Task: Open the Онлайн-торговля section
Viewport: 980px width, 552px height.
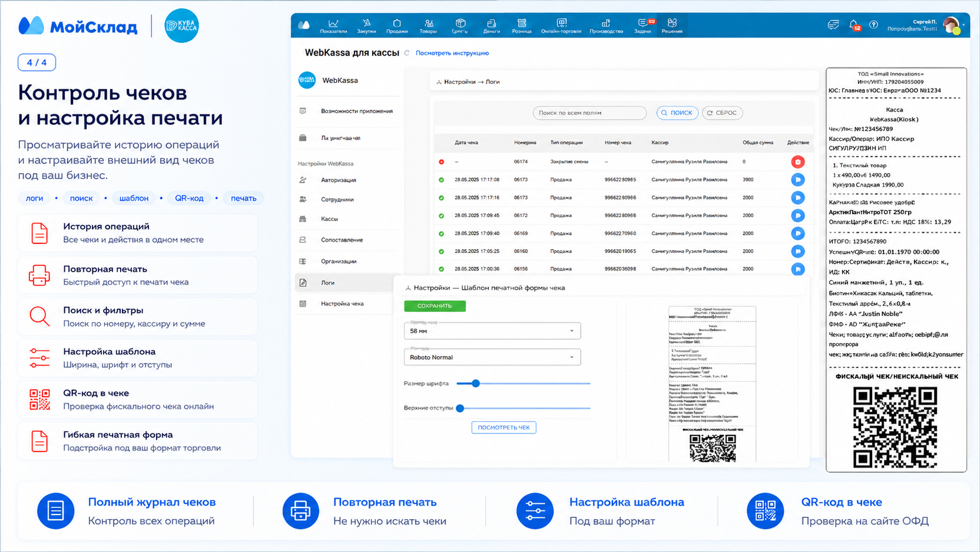Action: (561, 26)
